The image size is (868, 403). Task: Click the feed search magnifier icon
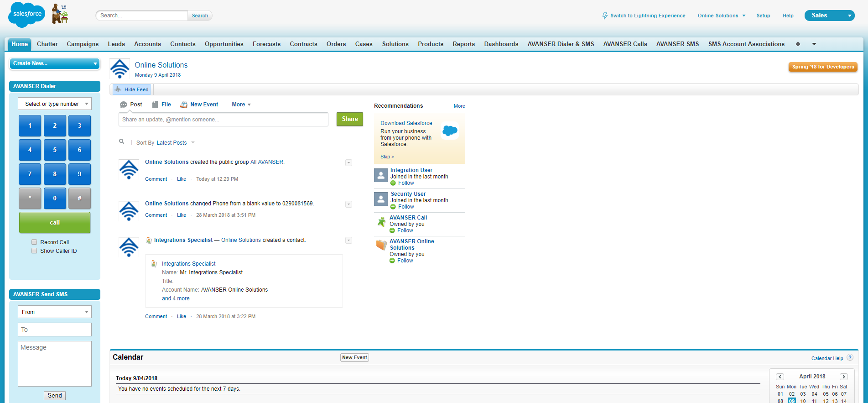(x=122, y=141)
